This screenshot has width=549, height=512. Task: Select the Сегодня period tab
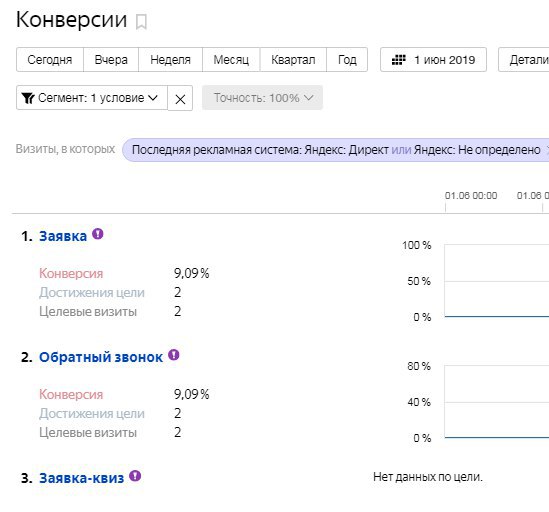[50, 60]
